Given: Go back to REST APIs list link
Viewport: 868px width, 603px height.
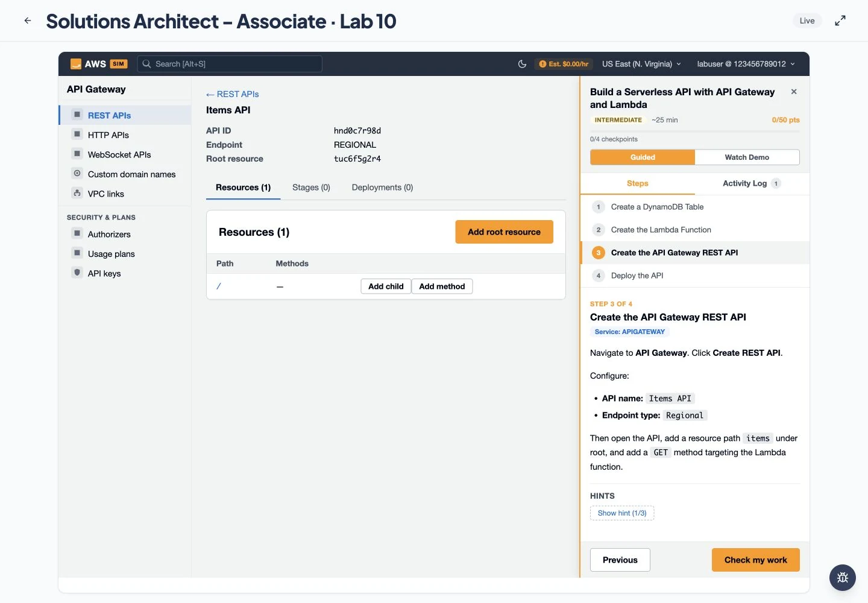Looking at the screenshot, I should pos(232,94).
